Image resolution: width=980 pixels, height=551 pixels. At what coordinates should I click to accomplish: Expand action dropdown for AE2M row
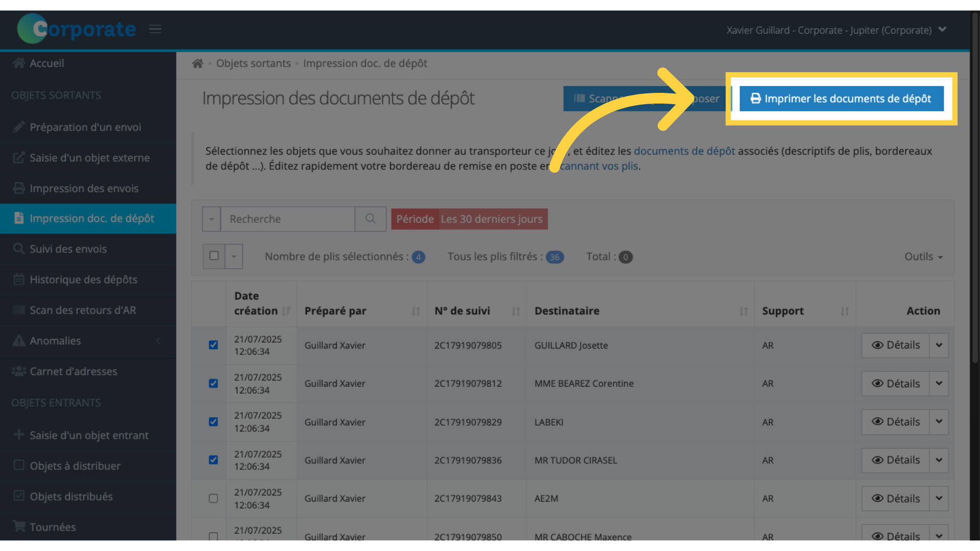coord(939,498)
